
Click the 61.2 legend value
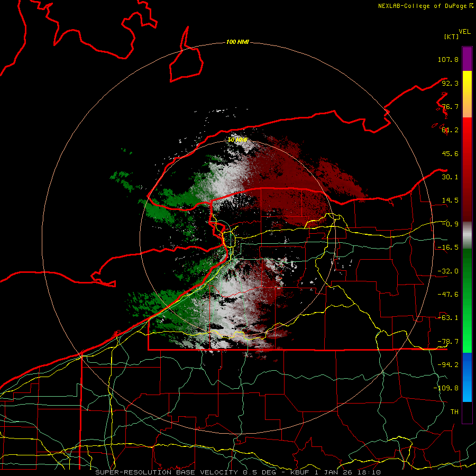point(450,130)
